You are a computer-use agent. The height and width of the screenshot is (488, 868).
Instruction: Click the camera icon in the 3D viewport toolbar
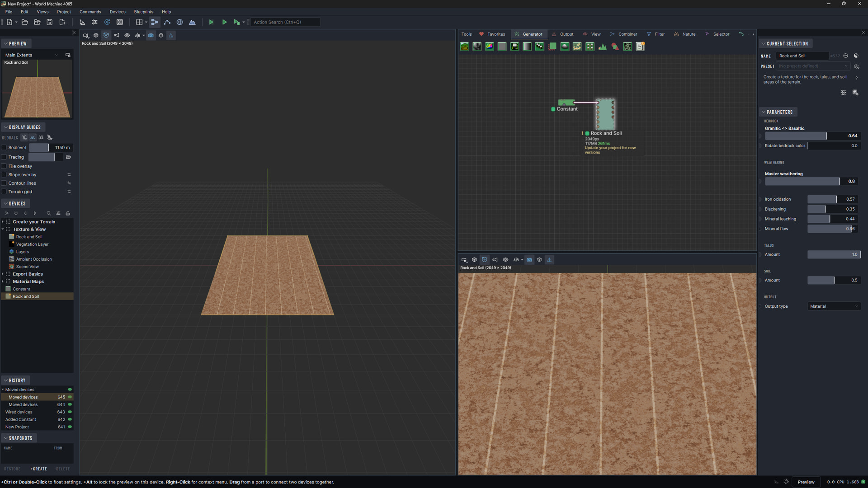pyautogui.click(x=151, y=35)
